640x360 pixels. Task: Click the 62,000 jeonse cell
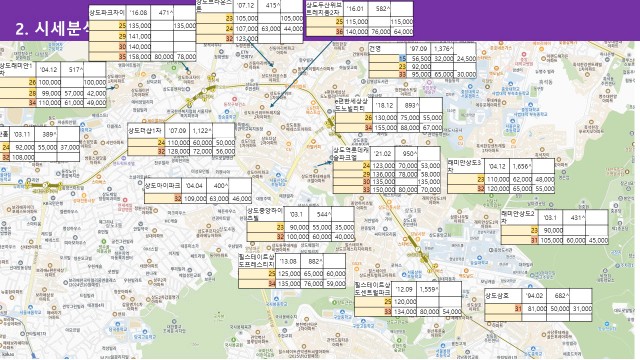tap(521, 179)
